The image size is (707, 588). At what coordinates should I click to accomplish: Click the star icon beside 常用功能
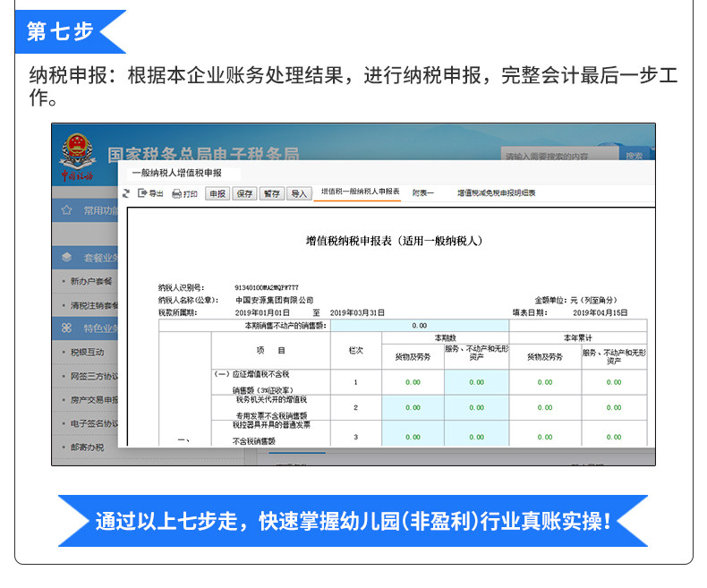coord(66,210)
